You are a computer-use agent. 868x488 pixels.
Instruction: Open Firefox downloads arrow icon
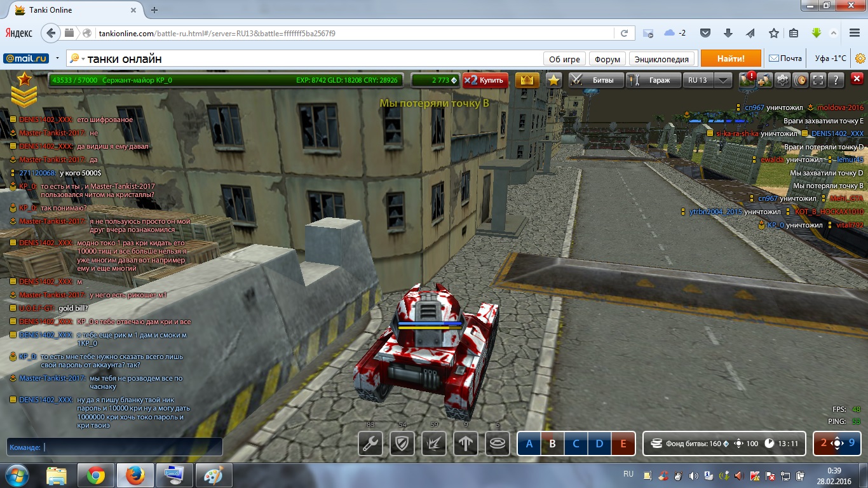(x=728, y=33)
